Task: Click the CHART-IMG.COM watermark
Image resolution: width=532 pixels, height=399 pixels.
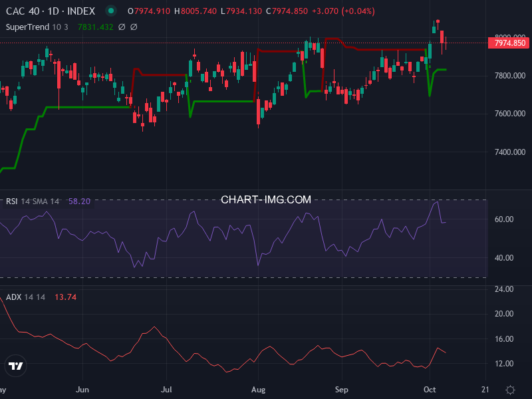Action: coord(266,199)
